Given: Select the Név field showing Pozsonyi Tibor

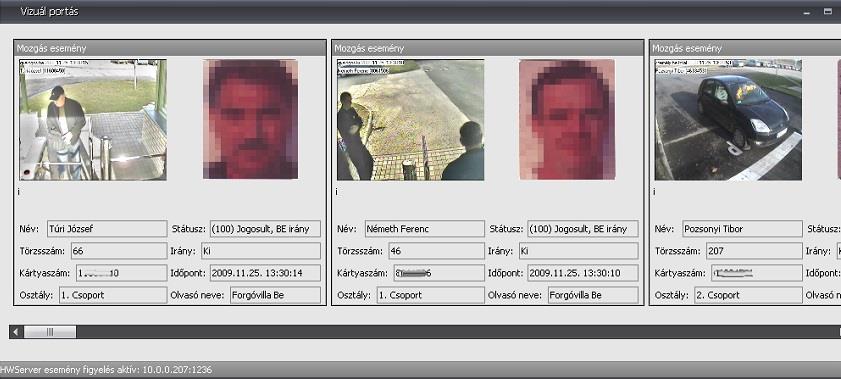Looking at the screenshot, I should pos(742,229).
